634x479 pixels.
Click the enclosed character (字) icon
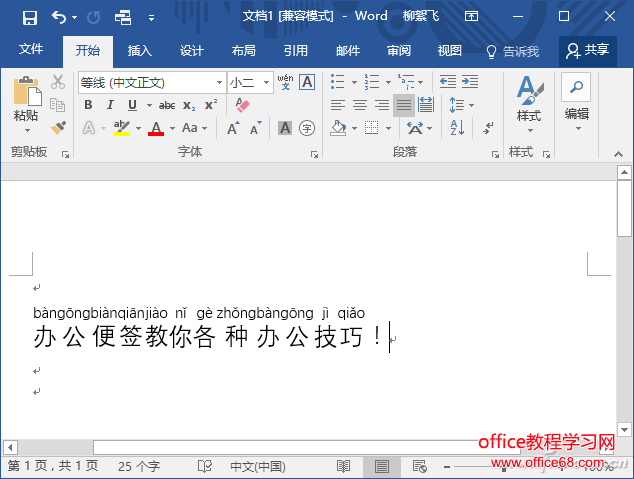coord(307,128)
